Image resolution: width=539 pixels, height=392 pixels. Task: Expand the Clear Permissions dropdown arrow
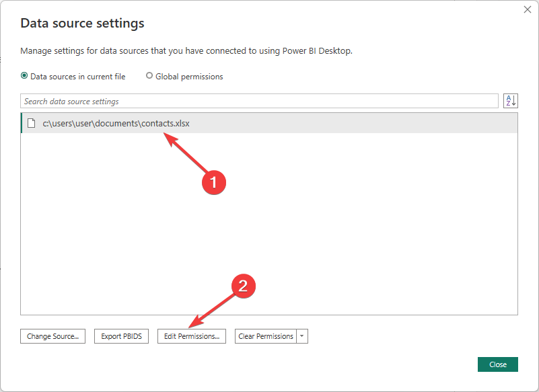coord(302,336)
